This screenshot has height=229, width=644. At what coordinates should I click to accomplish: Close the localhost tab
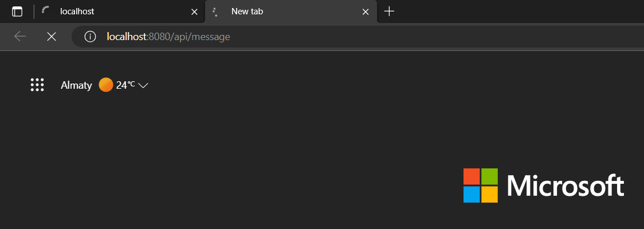(194, 11)
